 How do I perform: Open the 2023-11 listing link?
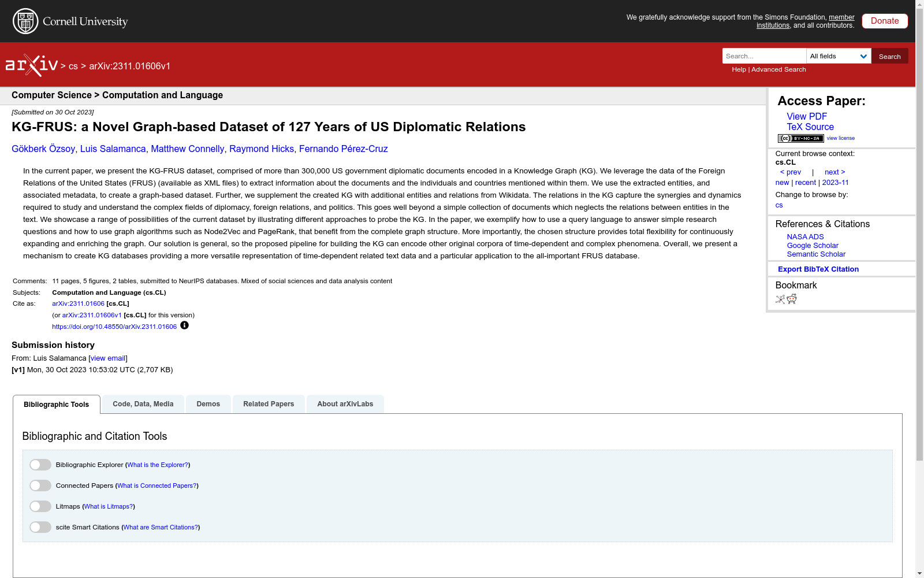pyautogui.click(x=835, y=183)
